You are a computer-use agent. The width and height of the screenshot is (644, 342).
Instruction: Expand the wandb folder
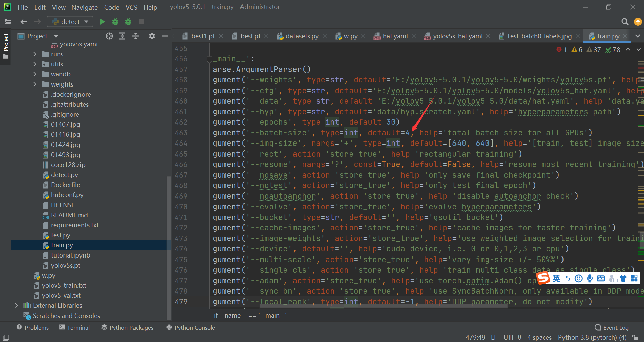point(35,74)
